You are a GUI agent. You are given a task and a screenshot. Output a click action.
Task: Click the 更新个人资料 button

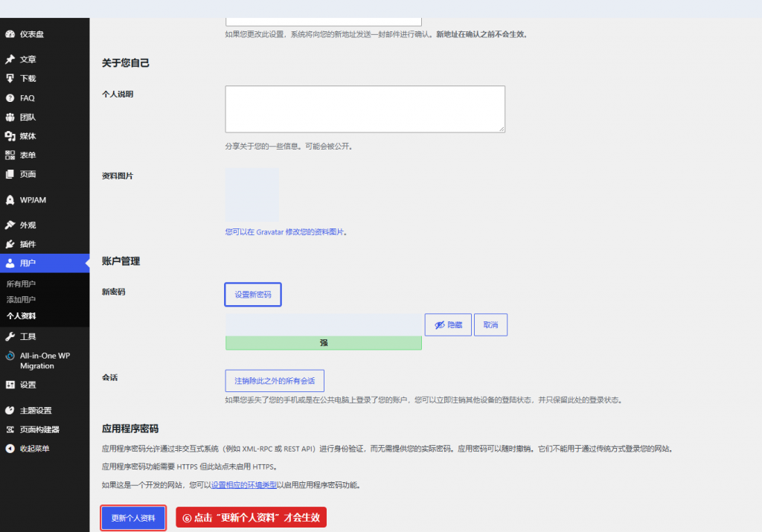coord(133,518)
